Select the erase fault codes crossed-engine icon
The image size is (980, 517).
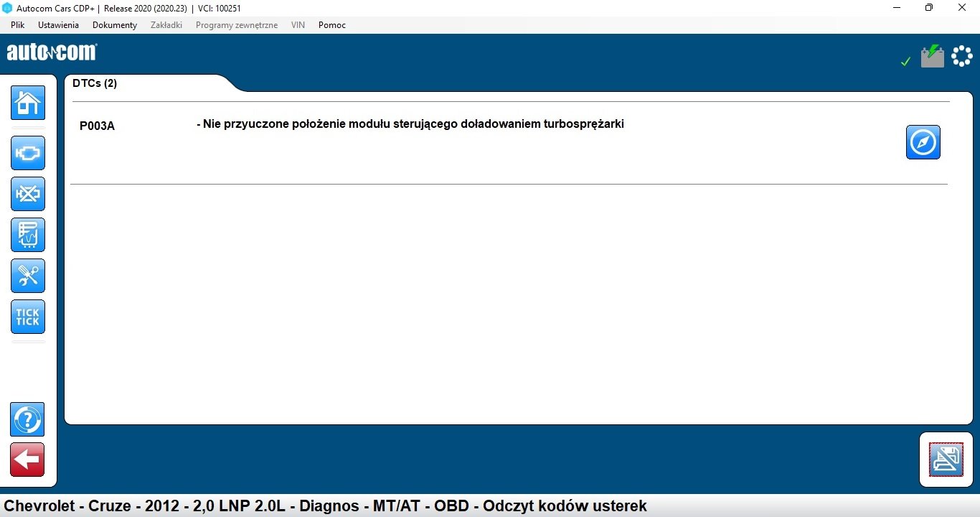point(28,194)
